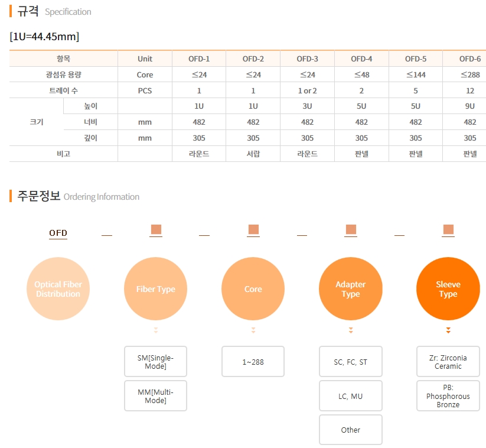
Task: Click the Adapter Type circle
Action: pyautogui.click(x=350, y=289)
